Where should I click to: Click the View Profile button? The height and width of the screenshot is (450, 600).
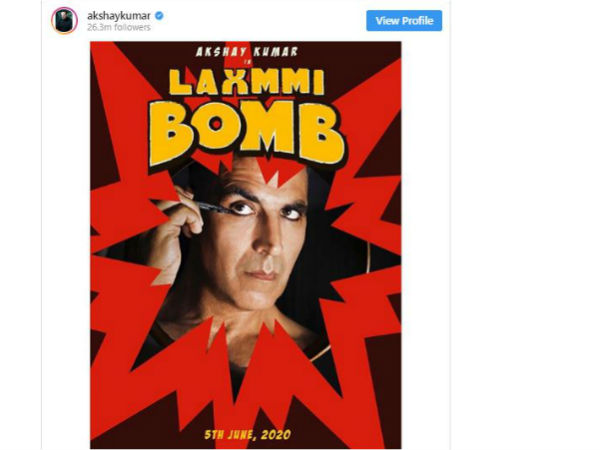pos(404,21)
